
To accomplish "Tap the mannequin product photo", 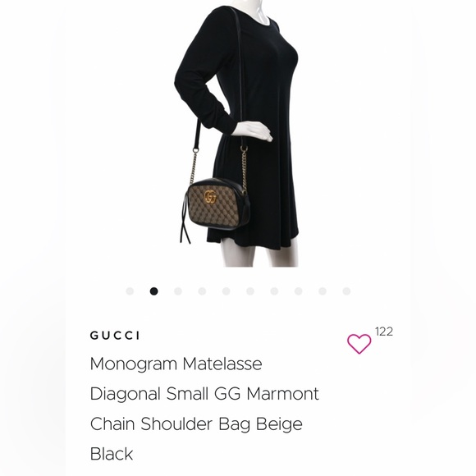I will pos(237,134).
